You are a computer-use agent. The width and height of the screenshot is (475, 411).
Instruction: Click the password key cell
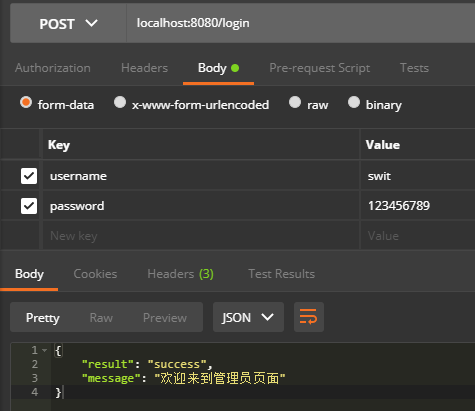pyautogui.click(x=201, y=206)
